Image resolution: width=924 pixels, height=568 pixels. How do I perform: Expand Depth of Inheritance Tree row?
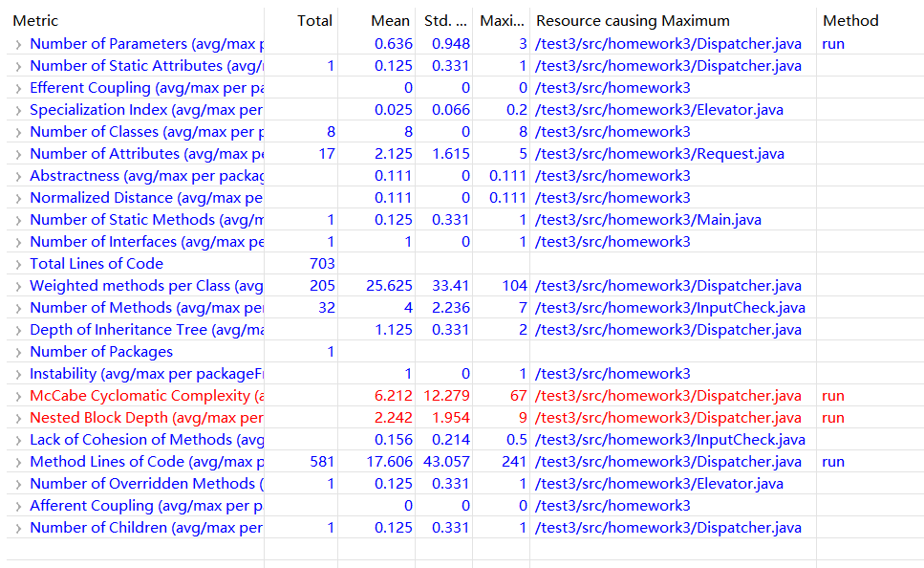point(18,331)
